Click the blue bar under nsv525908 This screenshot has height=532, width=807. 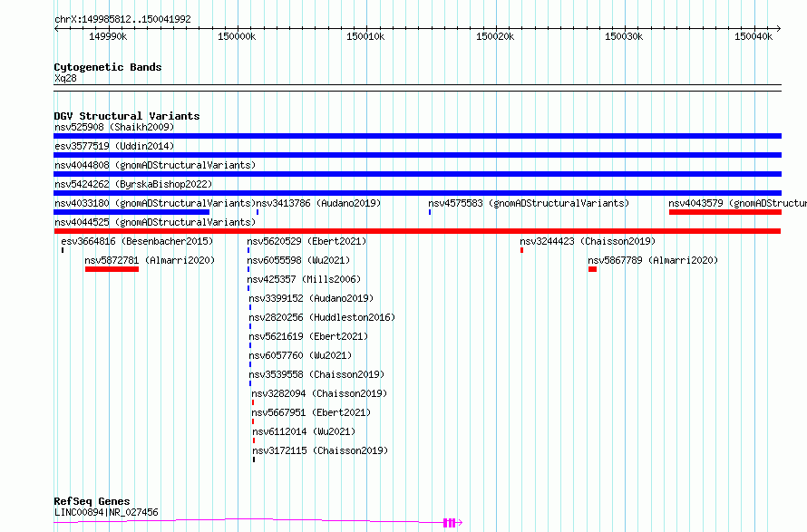coord(417,136)
